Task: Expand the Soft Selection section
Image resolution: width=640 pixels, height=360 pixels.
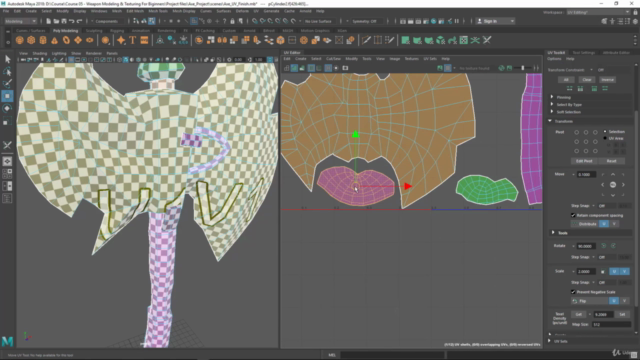Action: coord(552,111)
